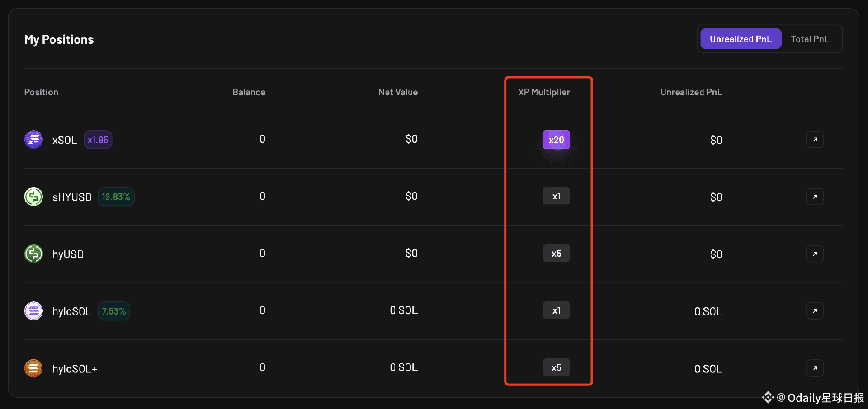Open hyloSOL position via arrow icon
The image size is (868, 409).
coord(815,311)
